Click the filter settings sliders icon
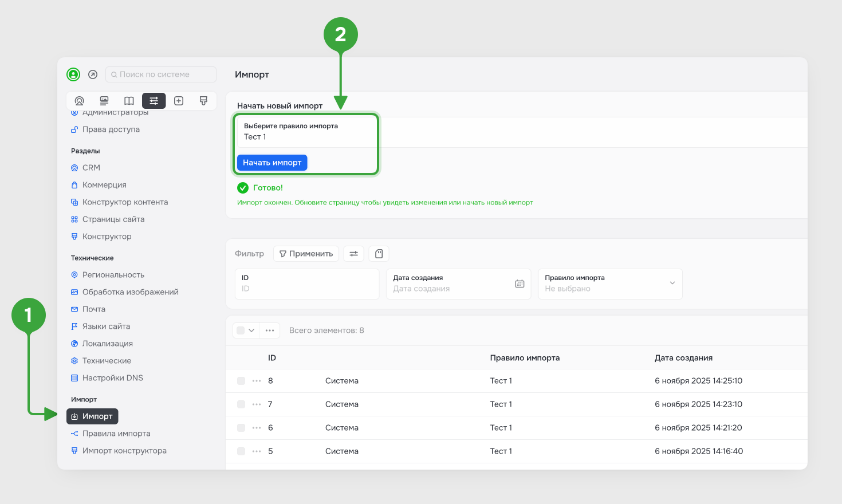This screenshot has width=842, height=504. (x=354, y=254)
